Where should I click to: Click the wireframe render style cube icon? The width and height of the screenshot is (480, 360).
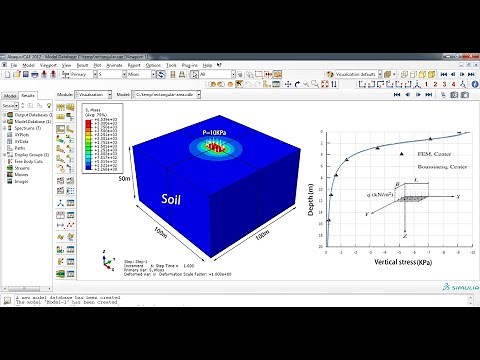(404, 74)
